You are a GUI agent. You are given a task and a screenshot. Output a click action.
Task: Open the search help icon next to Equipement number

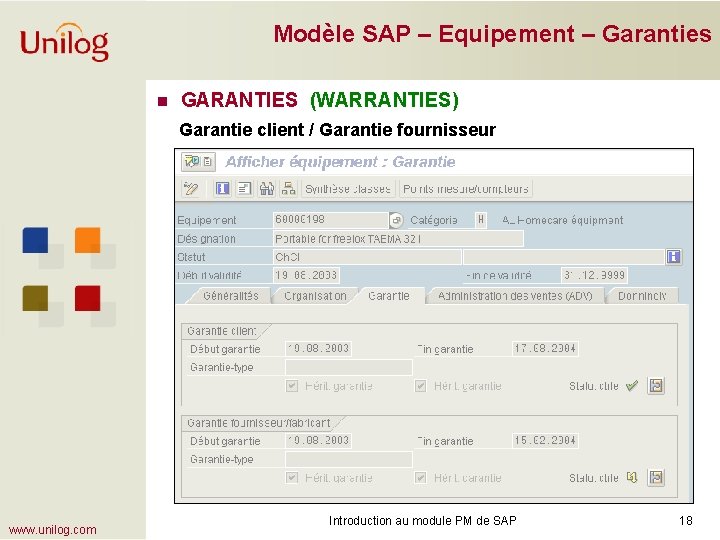[396, 220]
